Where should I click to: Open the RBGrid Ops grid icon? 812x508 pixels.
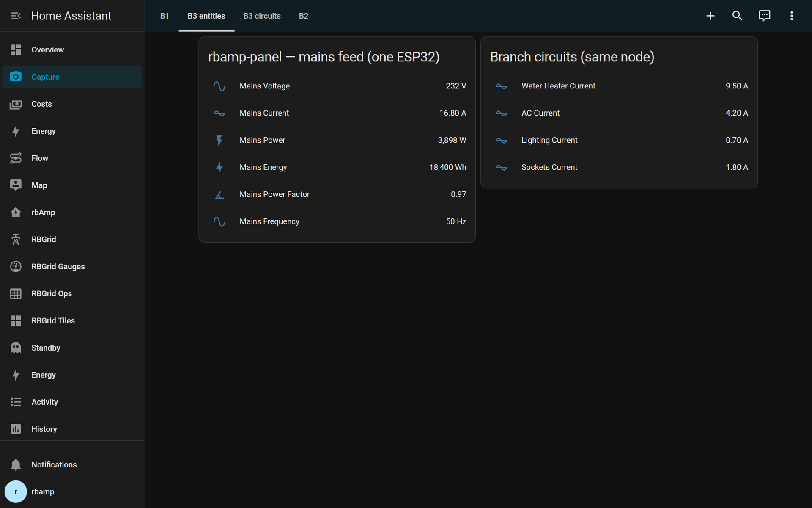click(x=16, y=293)
